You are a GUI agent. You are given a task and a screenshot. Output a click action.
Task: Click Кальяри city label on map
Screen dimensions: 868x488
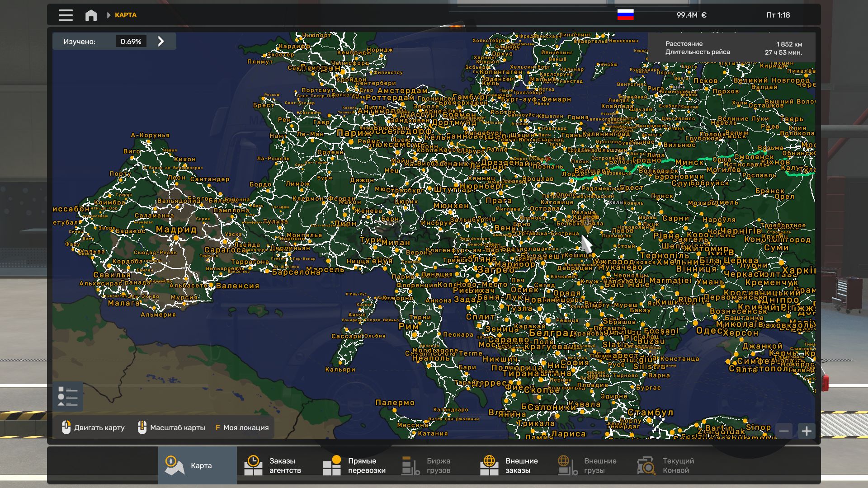point(340,370)
